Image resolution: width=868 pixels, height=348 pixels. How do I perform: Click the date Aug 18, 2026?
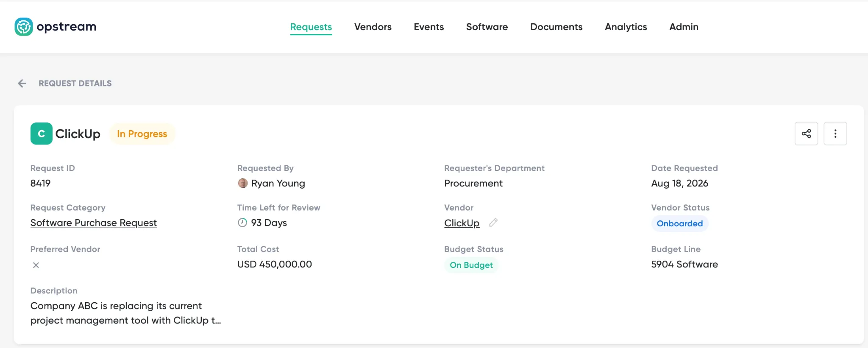680,183
